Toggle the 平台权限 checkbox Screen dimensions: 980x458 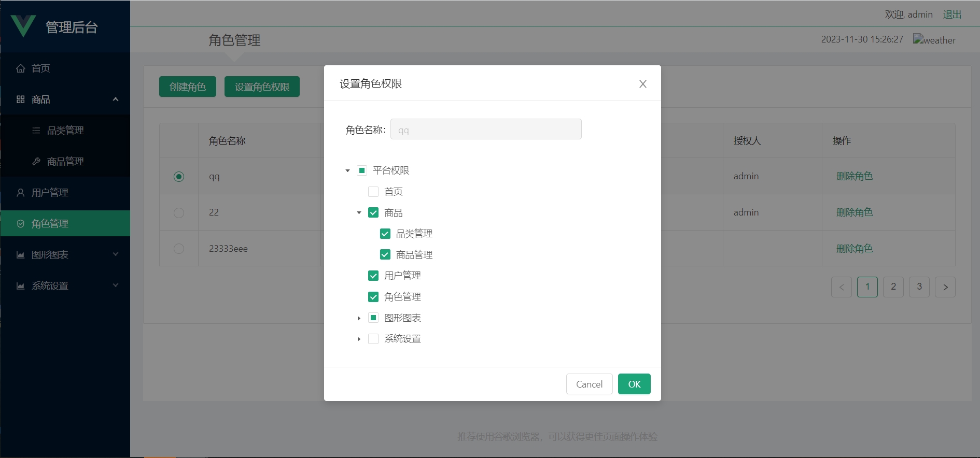[362, 170]
